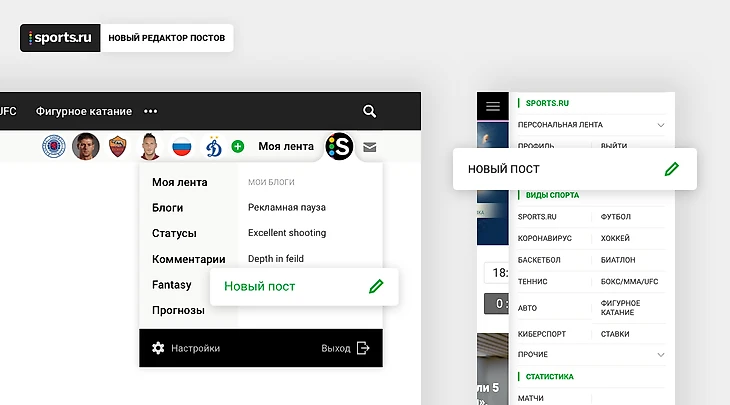Select the Rangers club crest icon
The width and height of the screenshot is (730, 405).
pyautogui.click(x=53, y=147)
